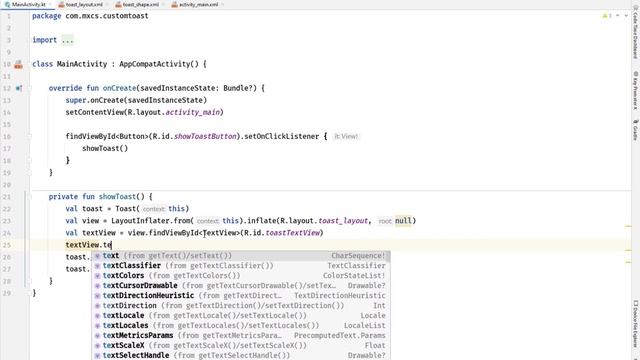
Task: Click line number 25 in the gutter
Action: point(7,245)
